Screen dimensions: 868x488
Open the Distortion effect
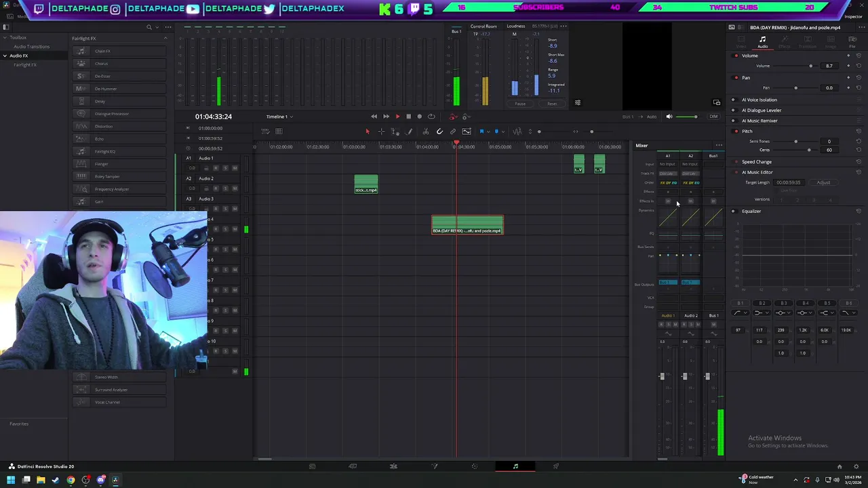click(119, 126)
